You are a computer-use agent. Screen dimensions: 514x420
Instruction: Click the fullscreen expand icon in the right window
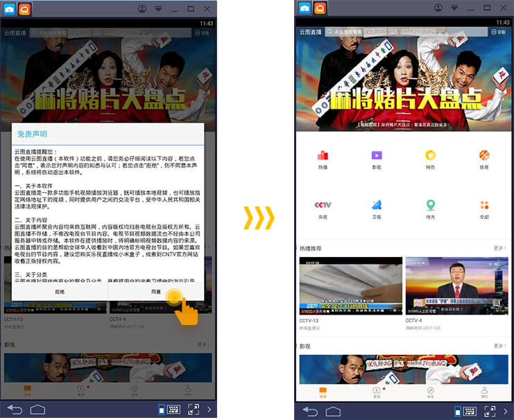[490, 411]
